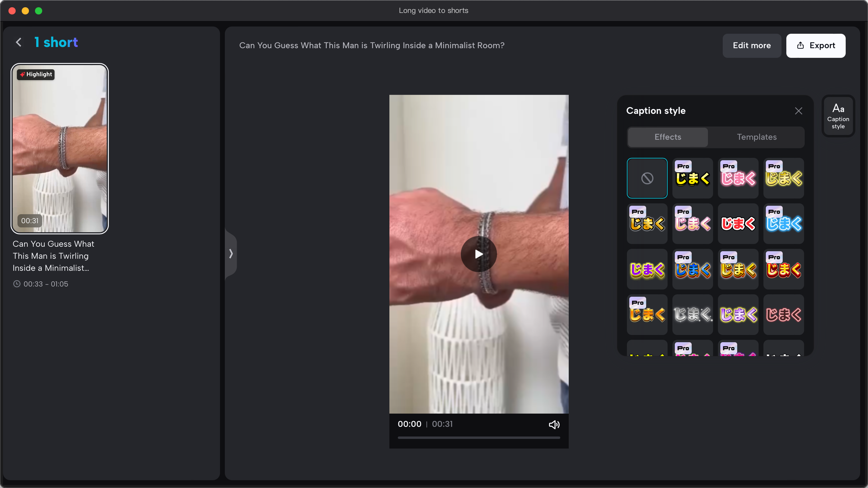Select the no-effect caption option

click(646, 178)
